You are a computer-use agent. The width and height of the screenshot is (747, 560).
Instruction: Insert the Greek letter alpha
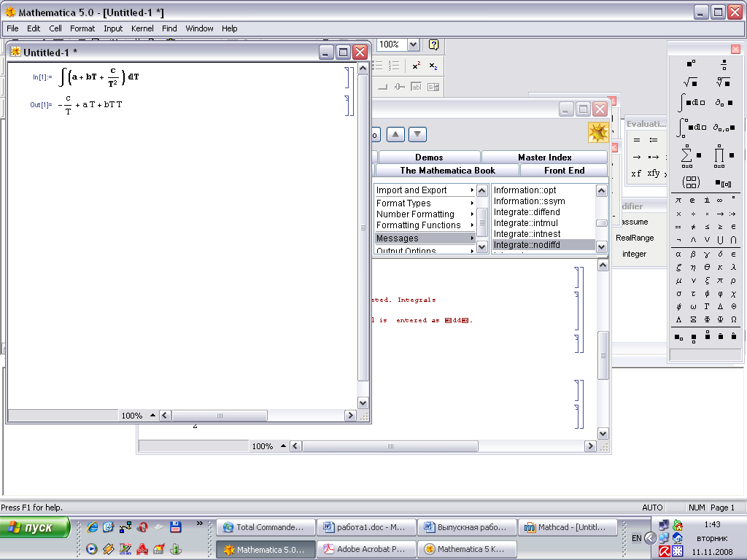pos(678,254)
